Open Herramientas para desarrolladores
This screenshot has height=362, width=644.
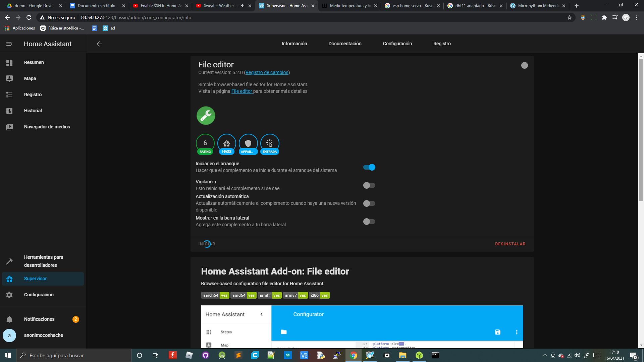pyautogui.click(x=43, y=261)
